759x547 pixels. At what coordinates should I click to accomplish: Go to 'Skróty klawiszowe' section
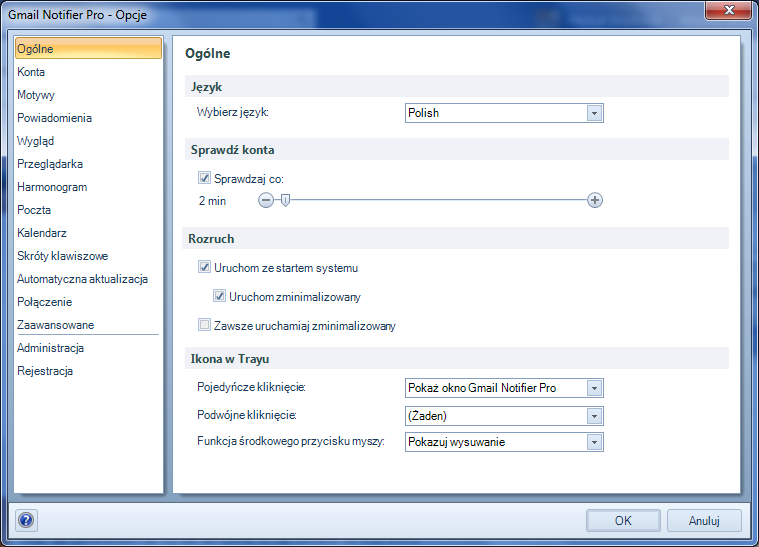click(62, 256)
